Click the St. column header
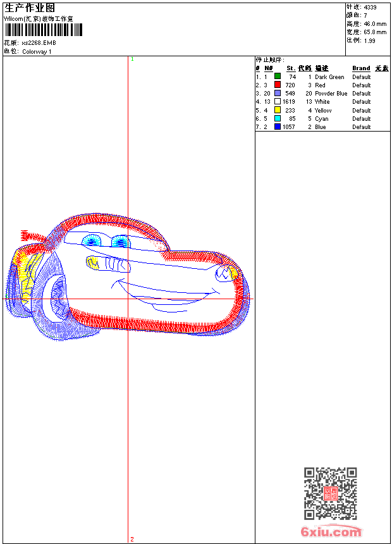Screen dimensions: 392x544 click(291, 68)
